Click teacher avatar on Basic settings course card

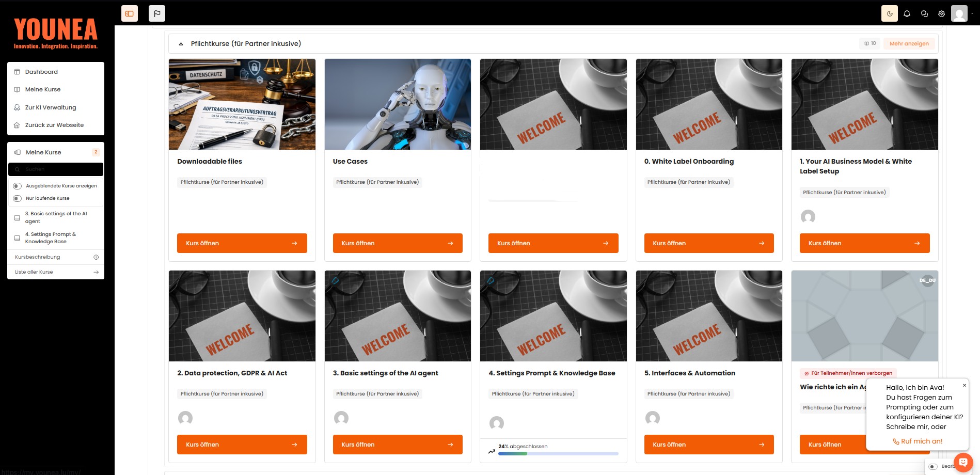click(x=341, y=418)
